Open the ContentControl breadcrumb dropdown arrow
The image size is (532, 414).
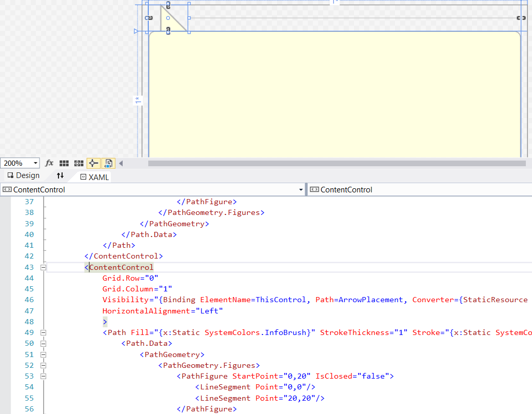coord(301,189)
